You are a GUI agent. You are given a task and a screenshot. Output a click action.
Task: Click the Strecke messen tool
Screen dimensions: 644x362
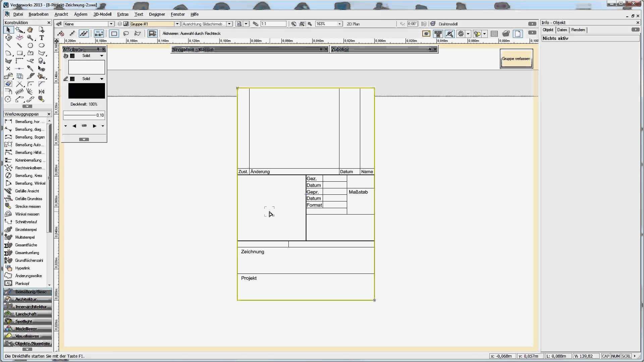[28, 206]
